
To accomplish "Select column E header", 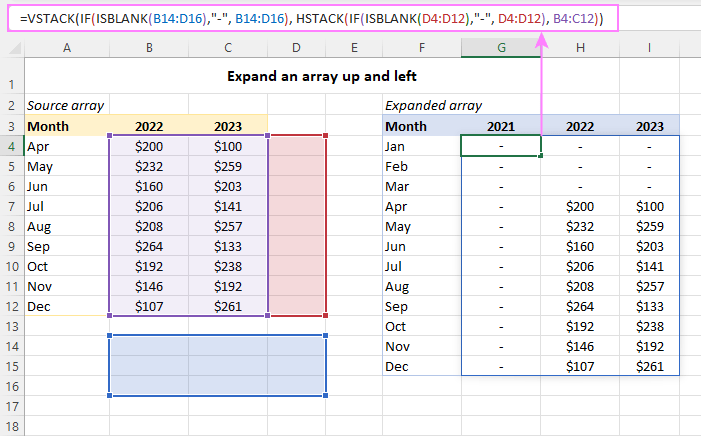I will 354,48.
